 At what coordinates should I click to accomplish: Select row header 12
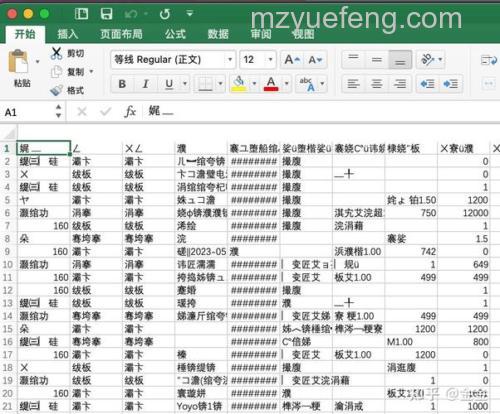click(x=8, y=290)
